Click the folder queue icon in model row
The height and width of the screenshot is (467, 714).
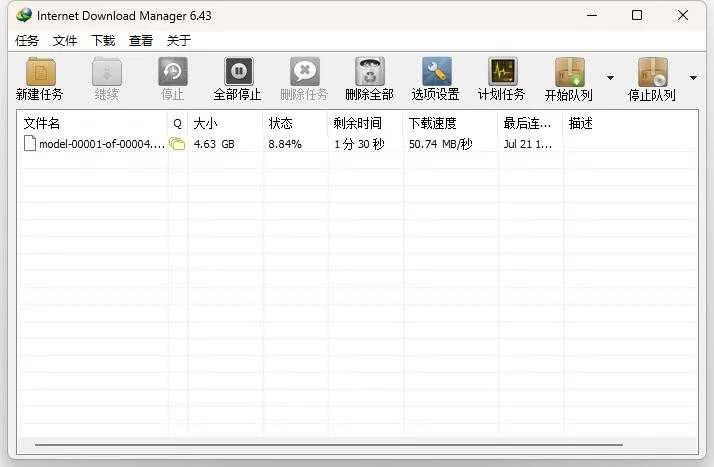177,144
